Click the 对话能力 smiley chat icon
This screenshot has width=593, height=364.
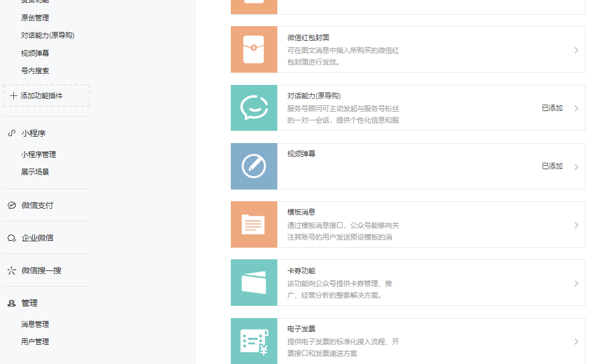click(253, 108)
